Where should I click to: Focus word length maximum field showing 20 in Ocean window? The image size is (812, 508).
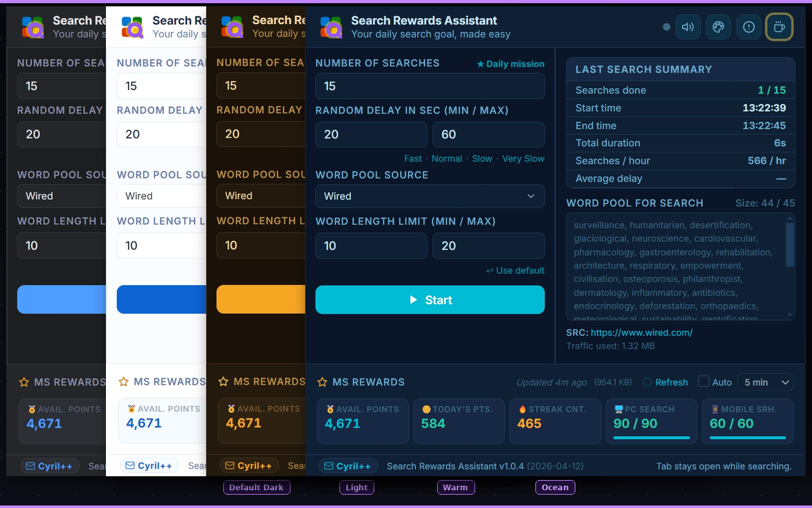488,246
